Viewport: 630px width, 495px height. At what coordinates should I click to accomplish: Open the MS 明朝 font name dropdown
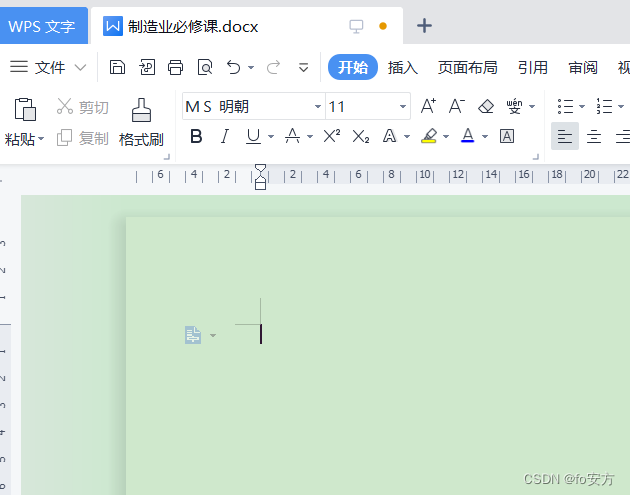(318, 106)
